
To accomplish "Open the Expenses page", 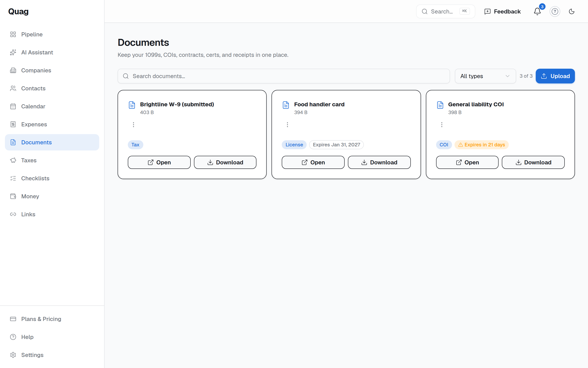I will coord(52,124).
